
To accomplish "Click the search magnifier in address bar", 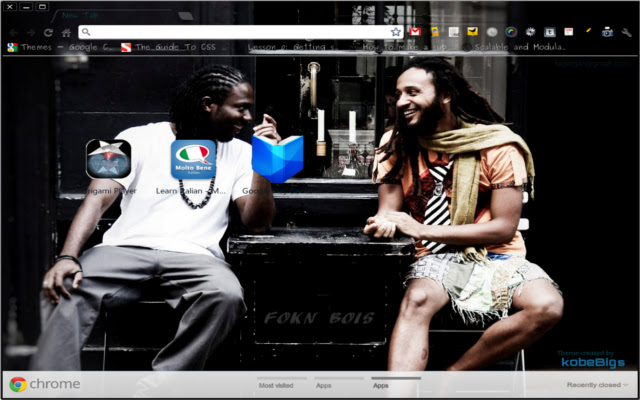I will coord(86,32).
